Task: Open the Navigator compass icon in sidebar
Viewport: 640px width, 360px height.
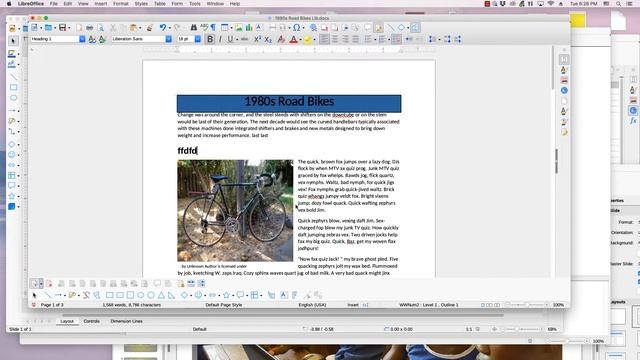Action: [564, 90]
